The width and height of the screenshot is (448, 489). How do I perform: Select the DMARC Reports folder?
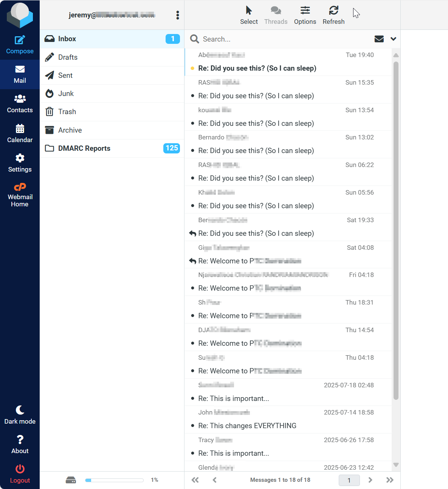tap(84, 149)
